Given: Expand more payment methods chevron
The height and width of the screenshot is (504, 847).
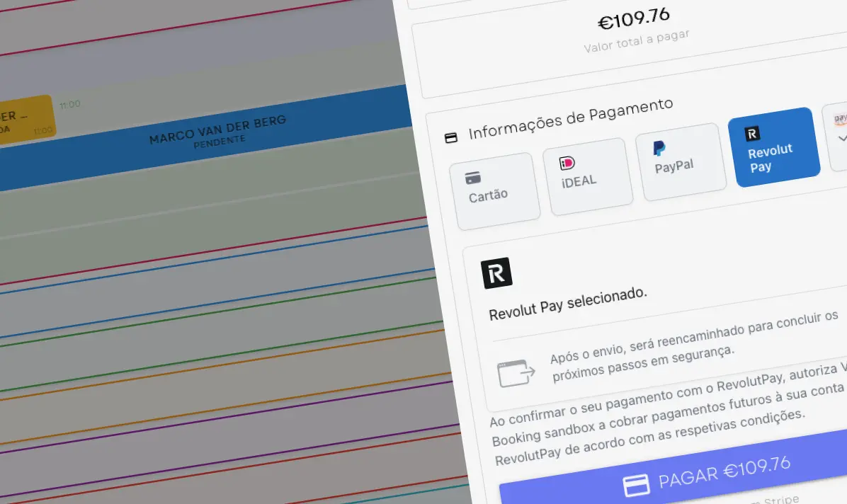Looking at the screenshot, I should [x=841, y=139].
